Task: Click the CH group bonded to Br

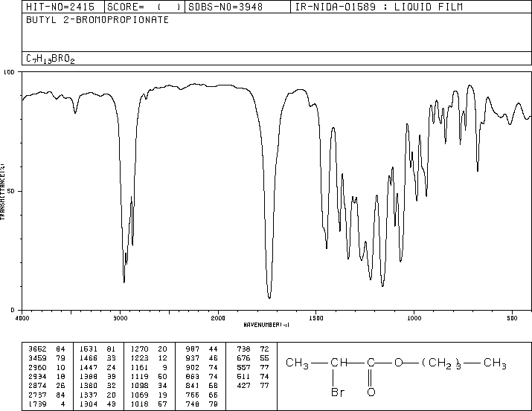Action: pos(339,363)
